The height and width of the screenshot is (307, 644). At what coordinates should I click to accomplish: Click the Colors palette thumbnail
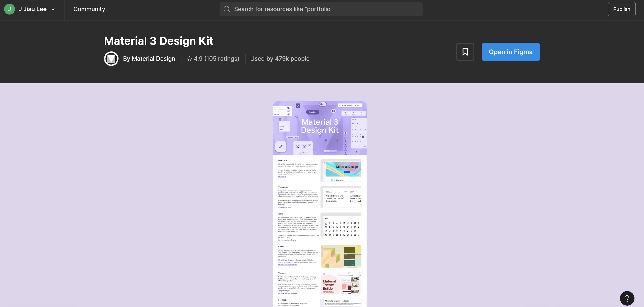341,257
